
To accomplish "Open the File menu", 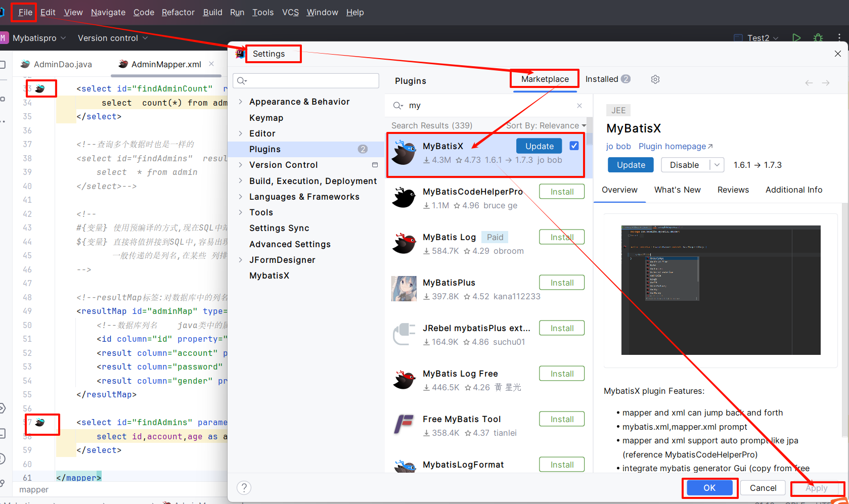I will [x=25, y=12].
